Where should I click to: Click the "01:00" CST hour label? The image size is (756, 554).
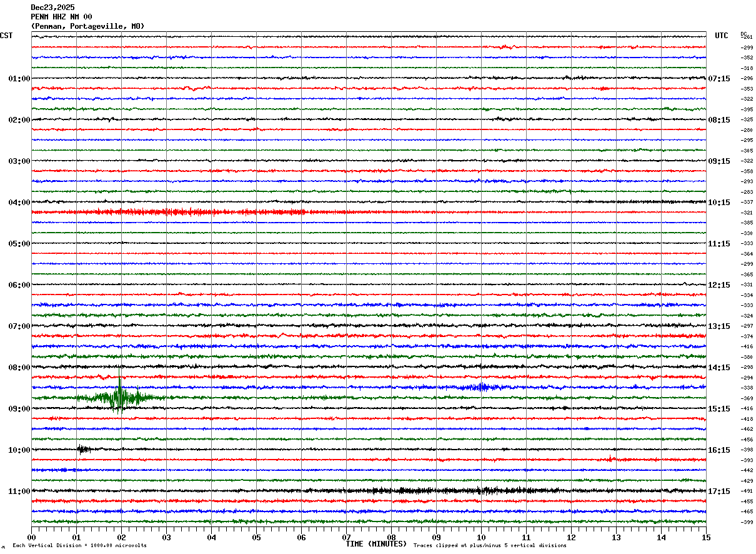[19, 79]
